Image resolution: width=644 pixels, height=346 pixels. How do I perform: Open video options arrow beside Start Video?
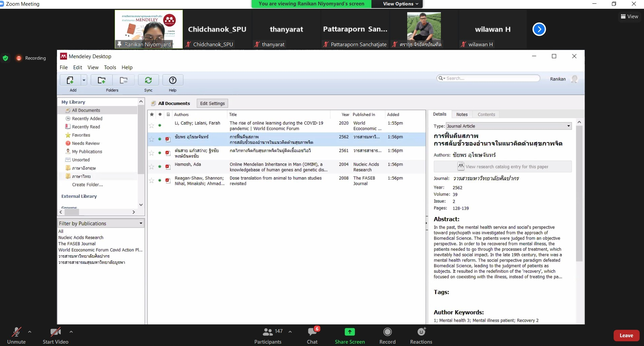[x=71, y=332]
